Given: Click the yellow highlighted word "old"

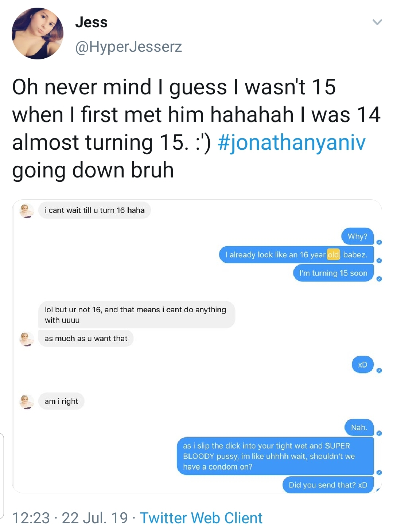Looking at the screenshot, I should (333, 255).
